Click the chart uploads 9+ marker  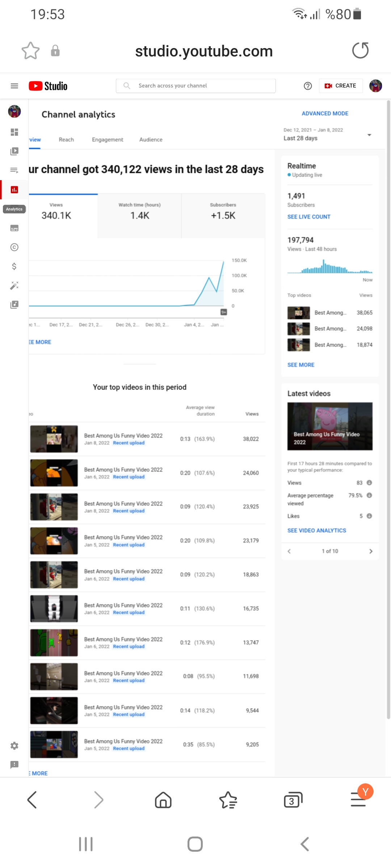(x=224, y=312)
